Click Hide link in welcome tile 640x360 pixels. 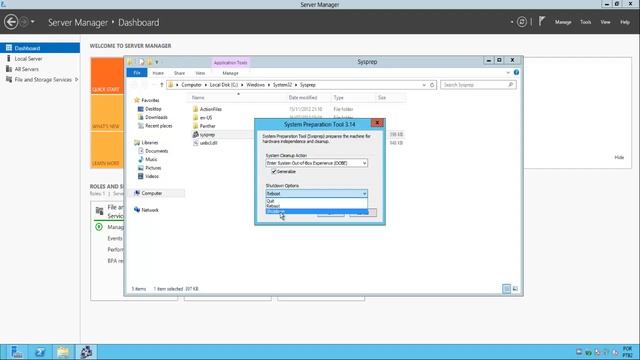point(619,158)
